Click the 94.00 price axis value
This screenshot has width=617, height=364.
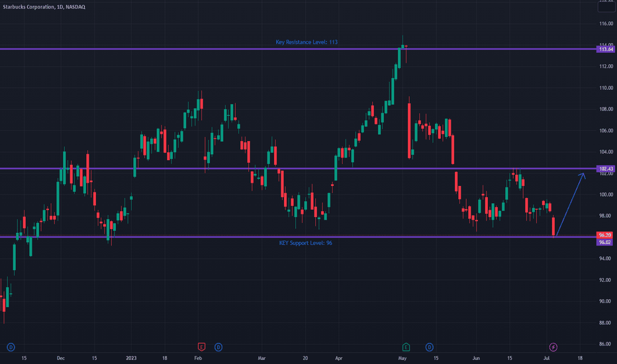click(x=605, y=259)
